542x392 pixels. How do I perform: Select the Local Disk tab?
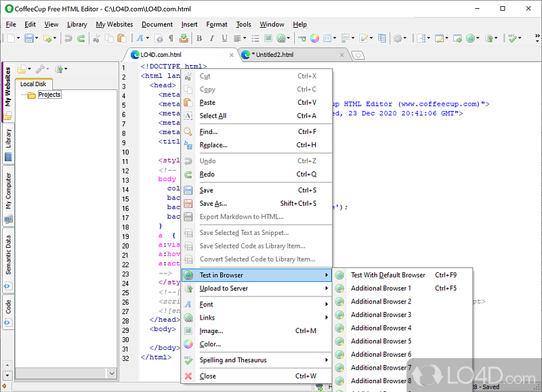point(33,84)
